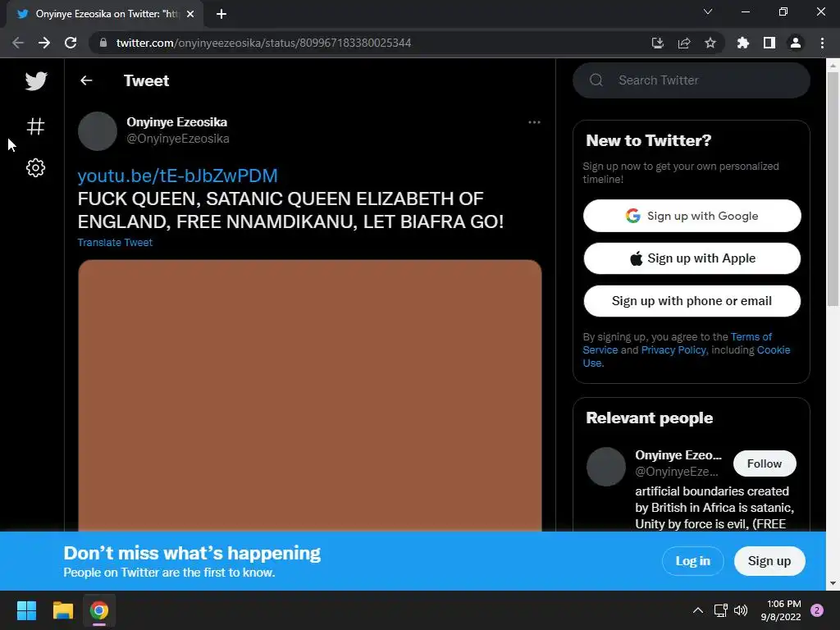Open the Windows Start menu

[26, 610]
